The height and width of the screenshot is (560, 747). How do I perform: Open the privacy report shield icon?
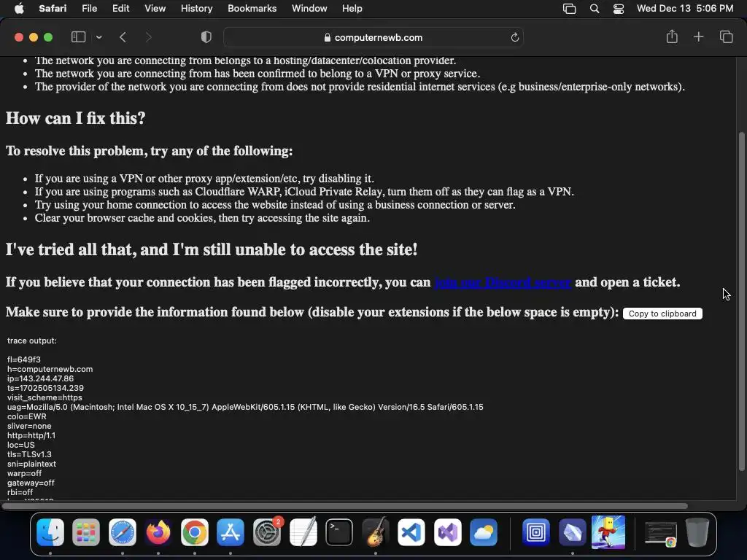(206, 37)
